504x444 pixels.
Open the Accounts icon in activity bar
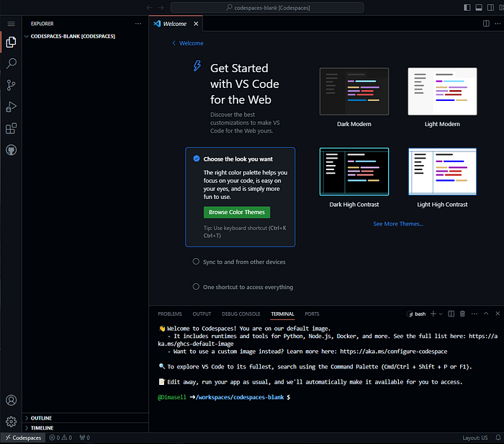pos(12,400)
